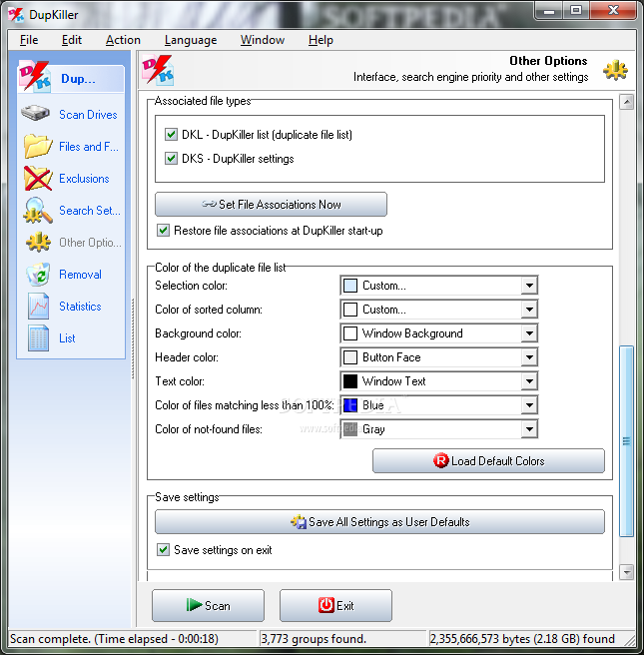Click the Gray not-found color swatch
The image size is (644, 655).
tap(350, 429)
